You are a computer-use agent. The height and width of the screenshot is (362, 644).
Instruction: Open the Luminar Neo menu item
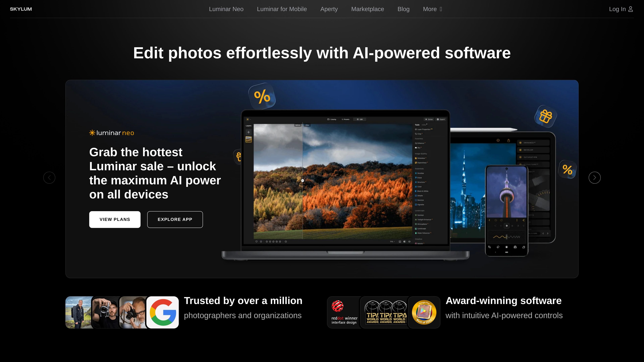[226, 9]
